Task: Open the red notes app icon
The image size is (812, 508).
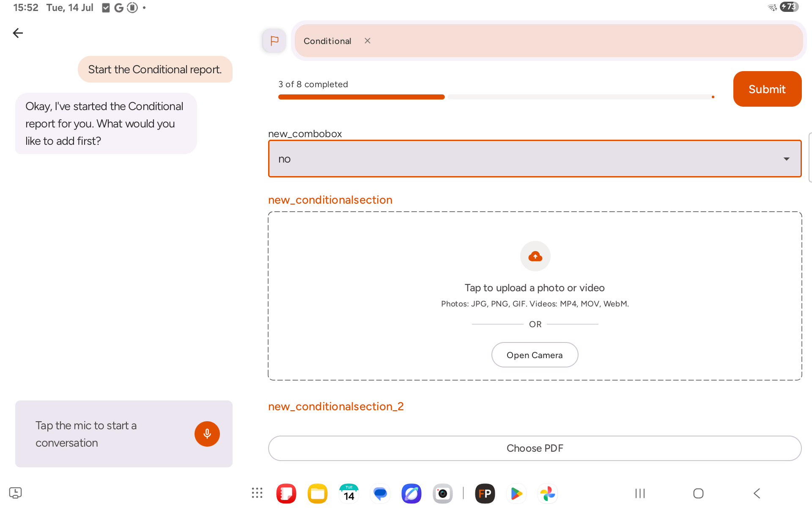Action: pyautogui.click(x=286, y=494)
